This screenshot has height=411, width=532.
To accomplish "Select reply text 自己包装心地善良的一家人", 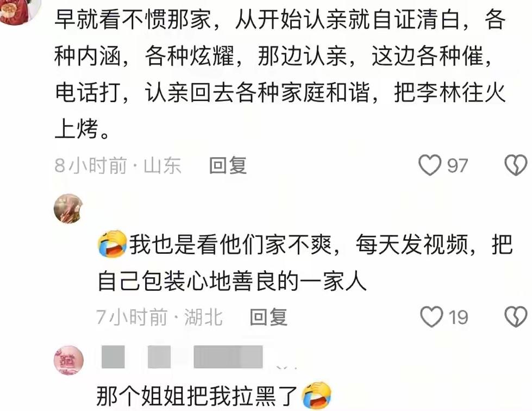I will (232, 282).
